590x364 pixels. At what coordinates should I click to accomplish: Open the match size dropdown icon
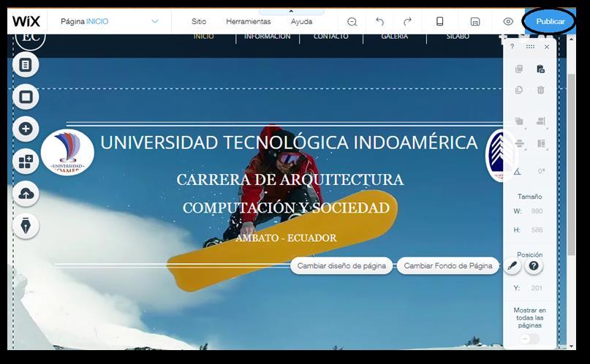[541, 144]
